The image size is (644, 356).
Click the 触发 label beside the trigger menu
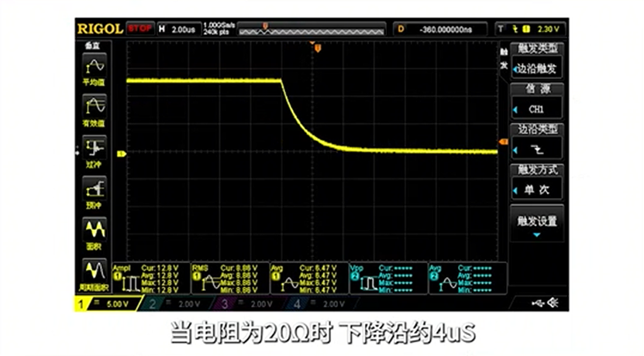(504, 59)
